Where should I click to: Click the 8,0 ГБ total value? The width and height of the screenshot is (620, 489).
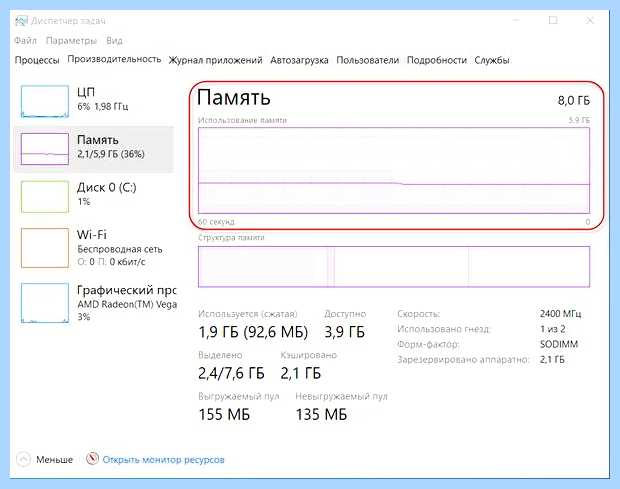574,100
